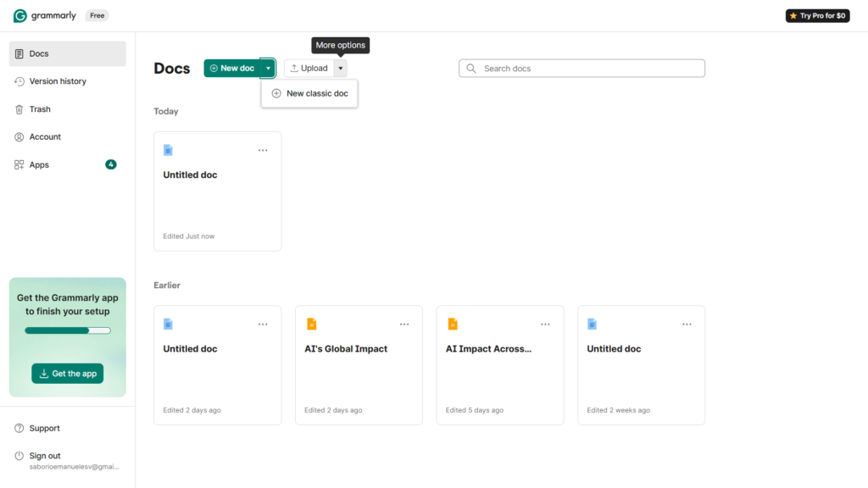Open the Untitled doc edited 2 weeks ago
Screen dimensions: 868x488
(641, 365)
